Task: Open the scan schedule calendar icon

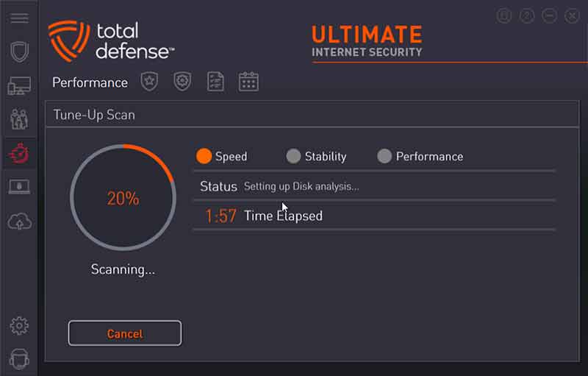Action: pos(248,82)
